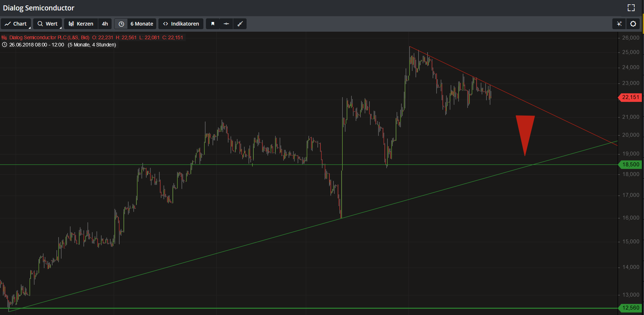Click the 18,000 price axis label

pyautogui.click(x=631, y=174)
